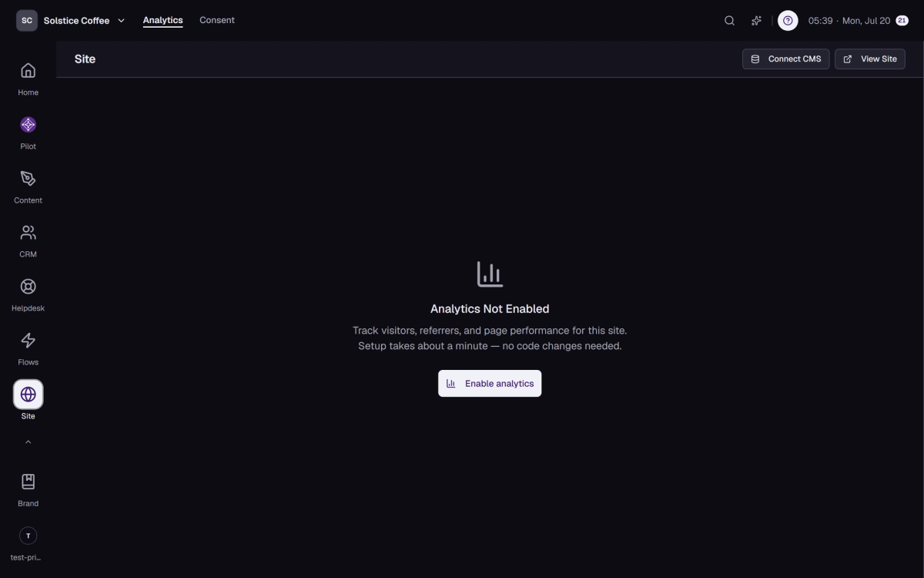Go to Content pen icon

[x=28, y=179]
